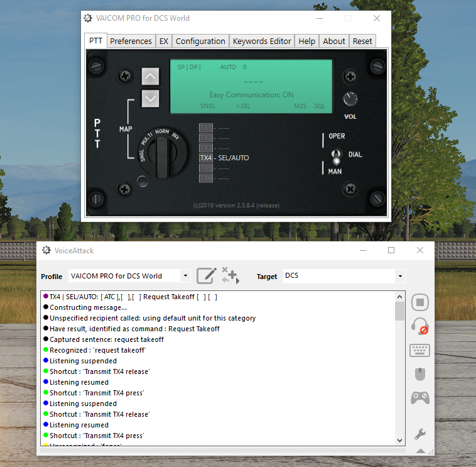
Task: Click the stop commands icon in VoiceAttack
Action: click(420, 302)
